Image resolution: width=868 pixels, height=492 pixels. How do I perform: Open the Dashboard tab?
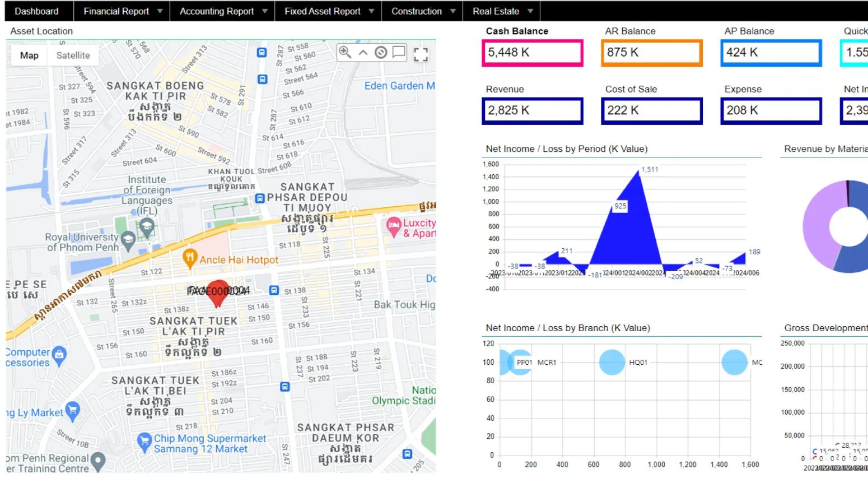[x=36, y=11]
